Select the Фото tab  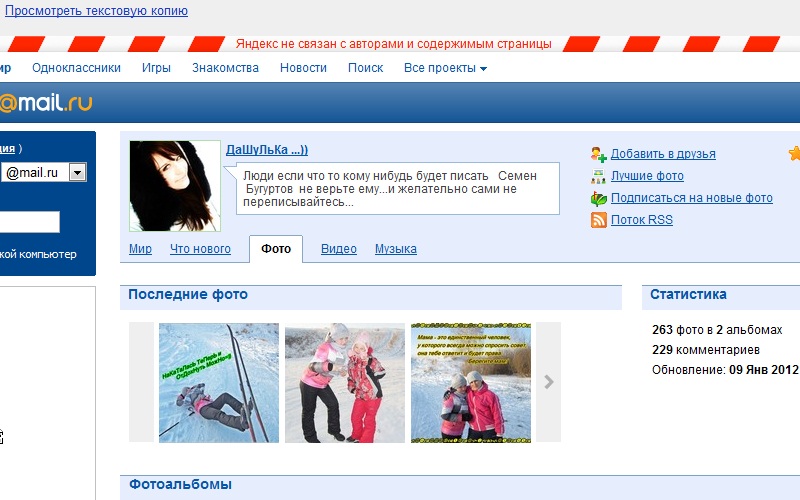point(276,249)
